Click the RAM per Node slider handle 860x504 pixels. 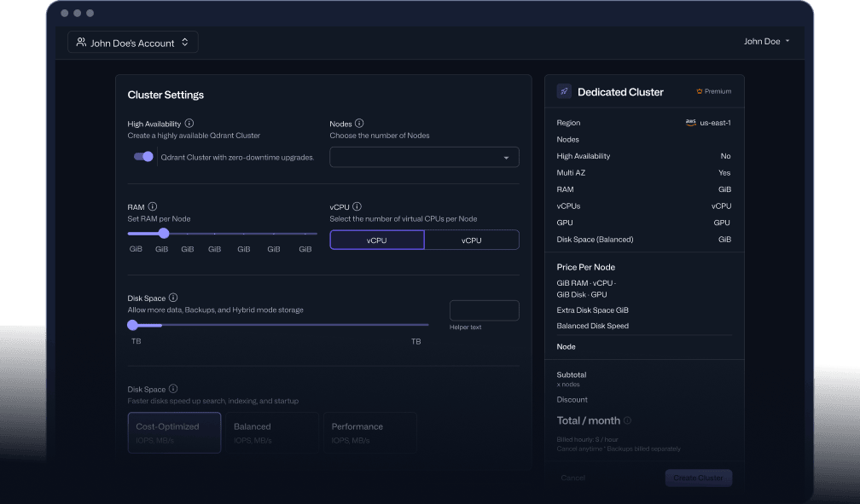pyautogui.click(x=164, y=234)
